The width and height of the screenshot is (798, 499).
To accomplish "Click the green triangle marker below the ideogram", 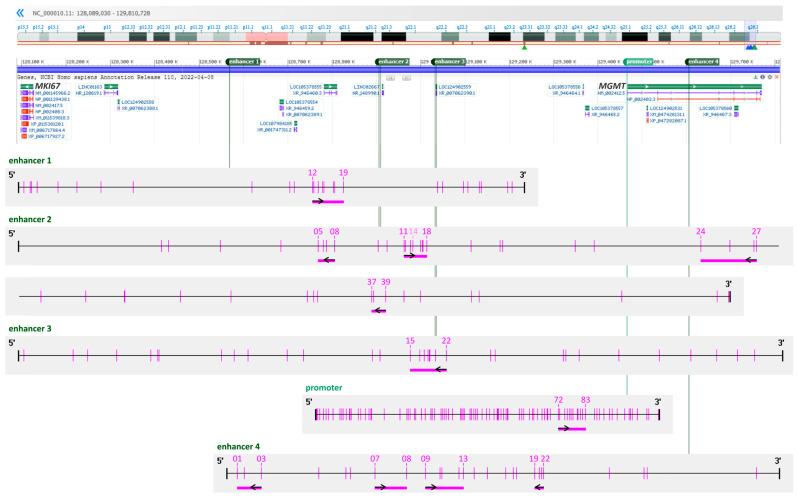I will tap(524, 46).
